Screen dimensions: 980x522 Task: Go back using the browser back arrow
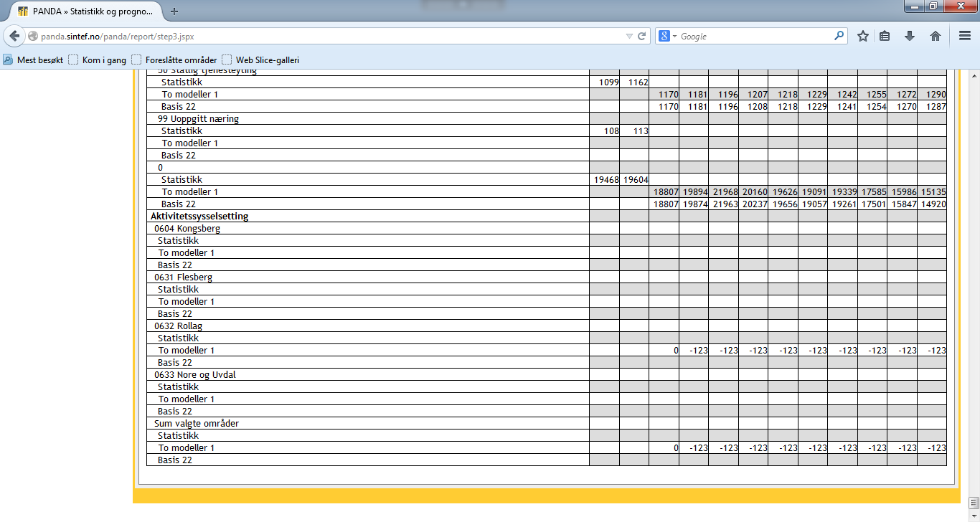15,36
